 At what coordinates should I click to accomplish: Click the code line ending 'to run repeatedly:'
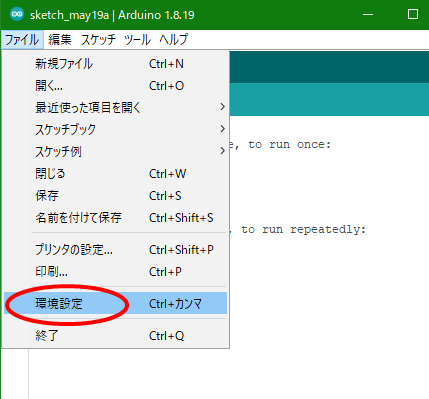click(x=298, y=230)
